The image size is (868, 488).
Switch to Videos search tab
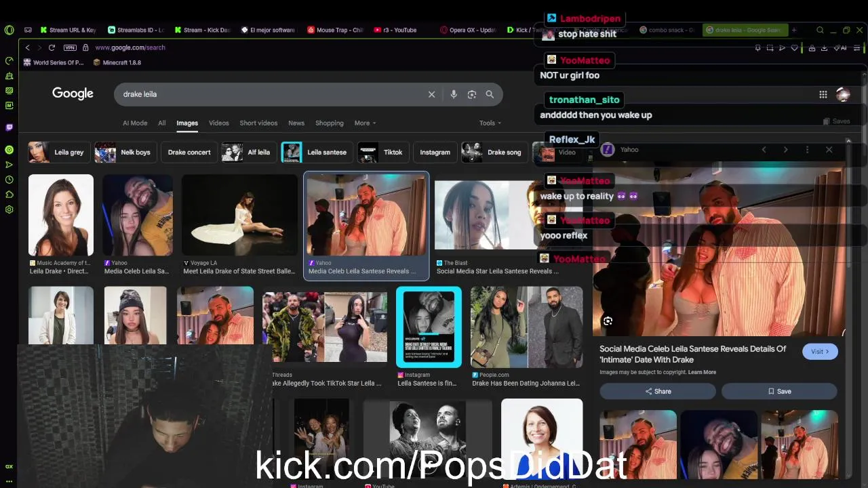[219, 123]
